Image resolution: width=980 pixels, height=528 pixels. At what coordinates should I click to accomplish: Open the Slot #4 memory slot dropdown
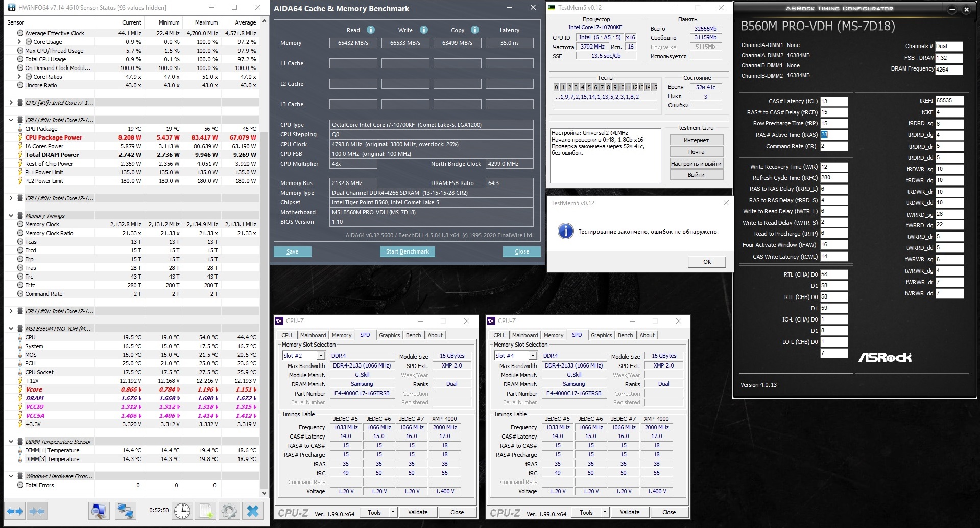pos(533,356)
